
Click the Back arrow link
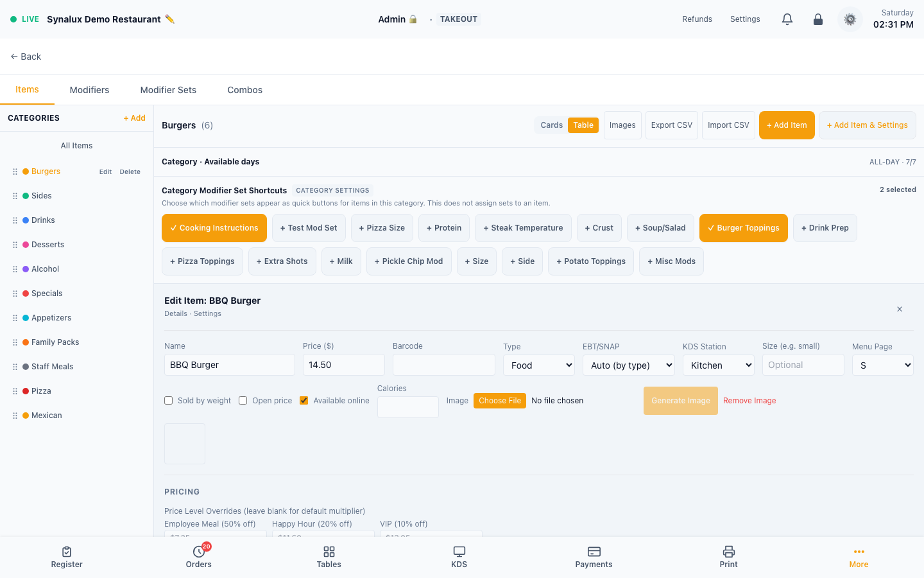pos(26,57)
